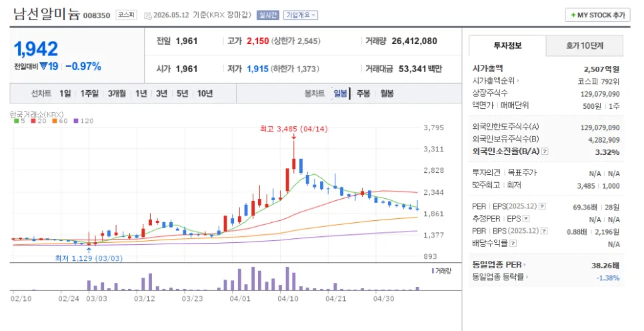Click the help icon next to EPS(2025.12)
This screenshot has width=644, height=331.
[542, 206]
